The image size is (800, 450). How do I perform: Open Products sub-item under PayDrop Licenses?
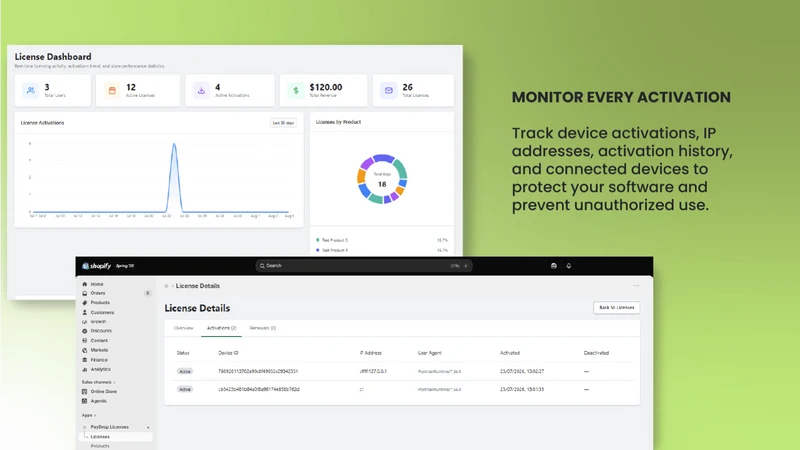pyautogui.click(x=100, y=446)
